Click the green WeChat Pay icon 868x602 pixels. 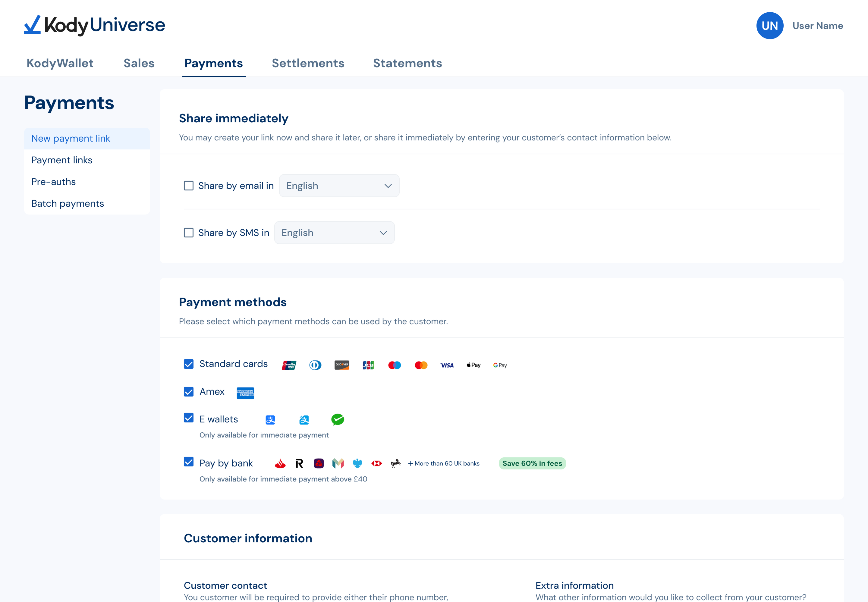tap(338, 419)
